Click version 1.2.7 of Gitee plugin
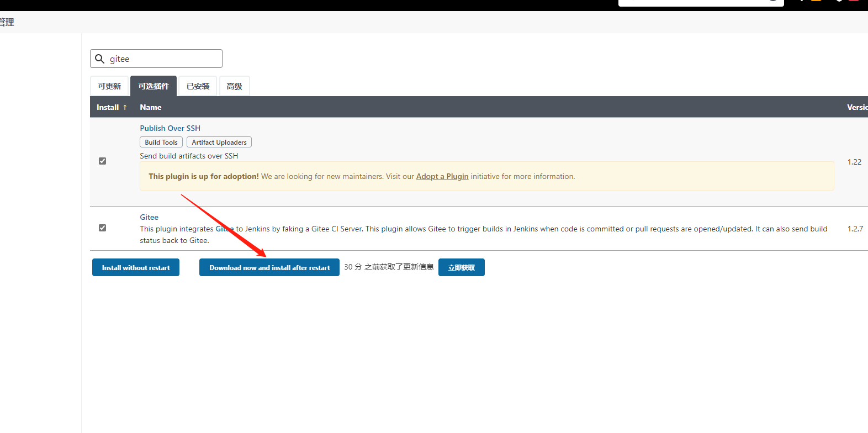The width and height of the screenshot is (868, 433). pos(855,229)
